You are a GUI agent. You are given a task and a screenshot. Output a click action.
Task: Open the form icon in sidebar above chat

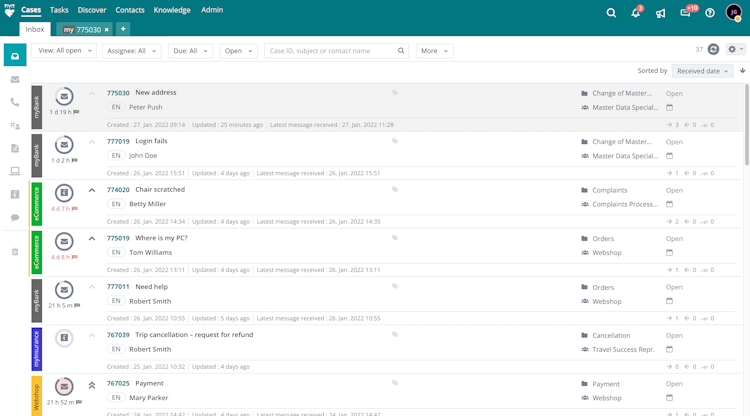click(x=15, y=194)
